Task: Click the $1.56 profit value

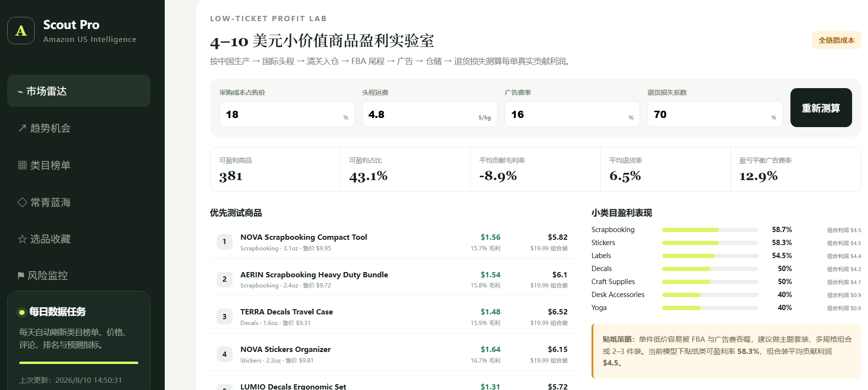Action: pyautogui.click(x=490, y=237)
